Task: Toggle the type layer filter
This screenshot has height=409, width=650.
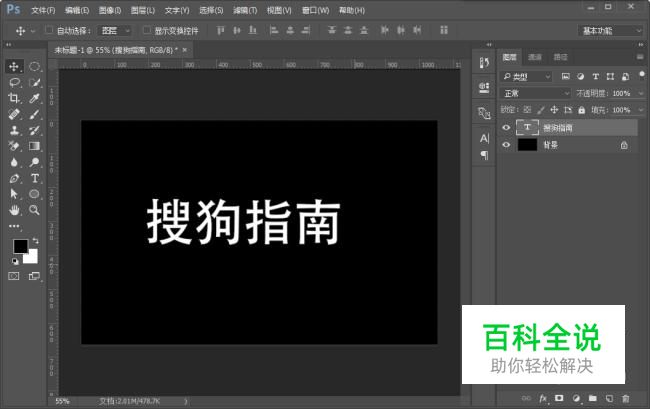Action: click(x=595, y=76)
